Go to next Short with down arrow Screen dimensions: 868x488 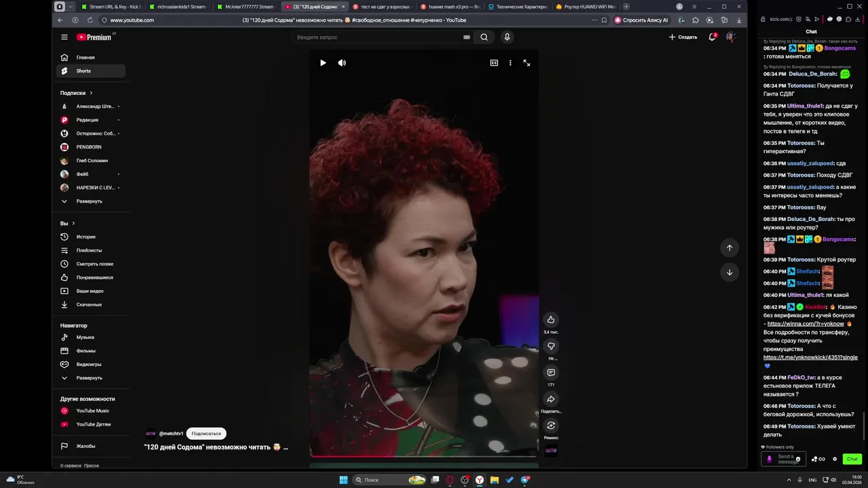point(730,272)
